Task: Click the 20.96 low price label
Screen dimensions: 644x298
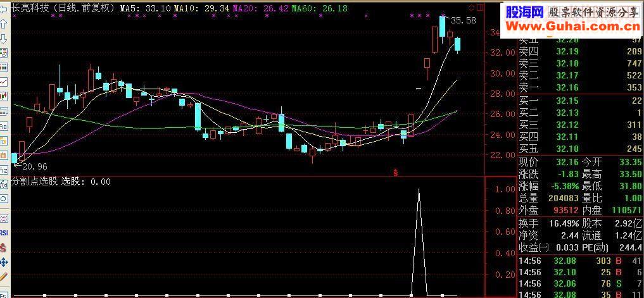Action: [34, 166]
